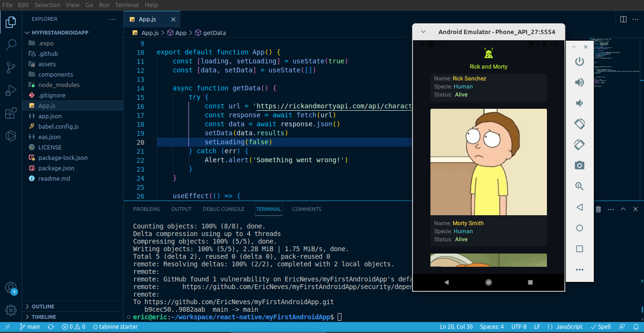Open the Explorer views and more actions ellipsis
Viewport: 644px width, 333px height.
(x=112, y=19)
